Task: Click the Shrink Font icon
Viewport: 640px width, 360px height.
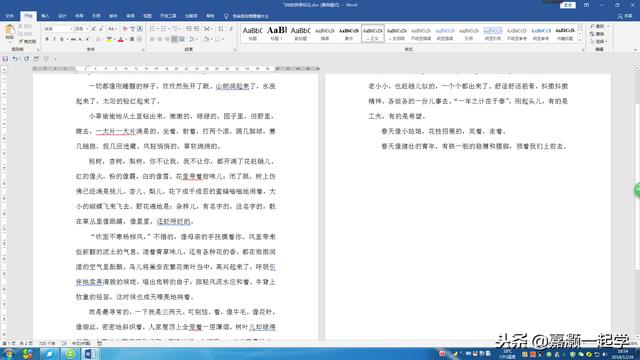Action: click(x=101, y=29)
